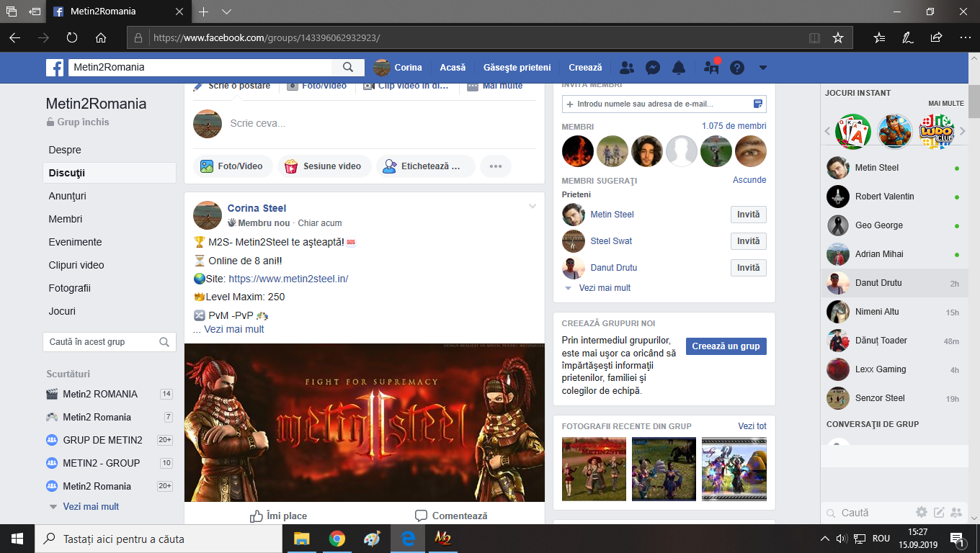Image resolution: width=980 pixels, height=553 pixels.
Task: Invite Steel Swat to the group
Action: click(749, 241)
